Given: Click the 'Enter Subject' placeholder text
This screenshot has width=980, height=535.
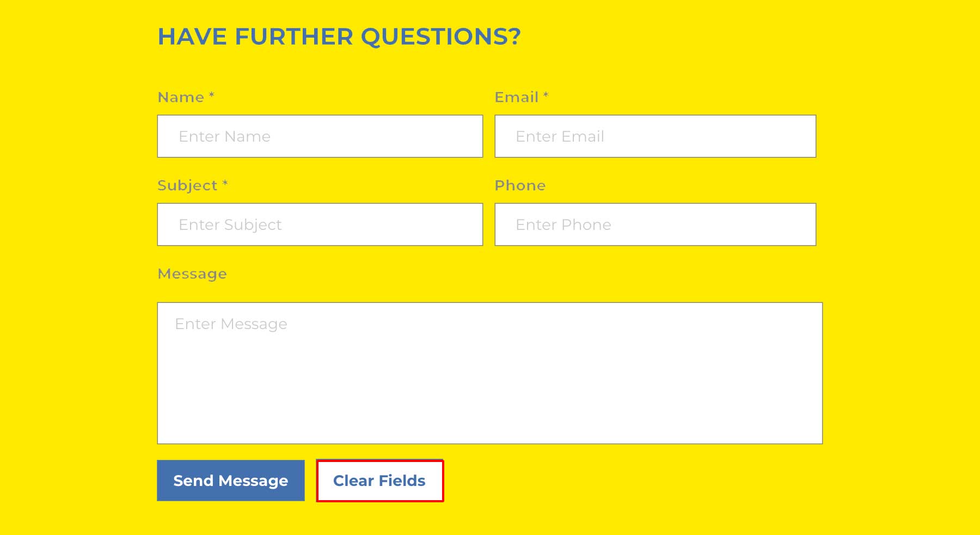Looking at the screenshot, I should (x=230, y=225).
